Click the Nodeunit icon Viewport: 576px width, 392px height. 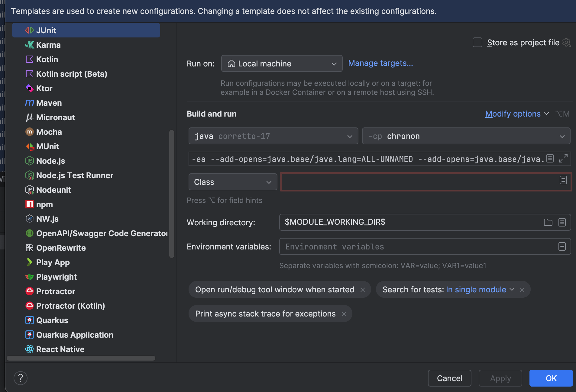pyautogui.click(x=29, y=190)
